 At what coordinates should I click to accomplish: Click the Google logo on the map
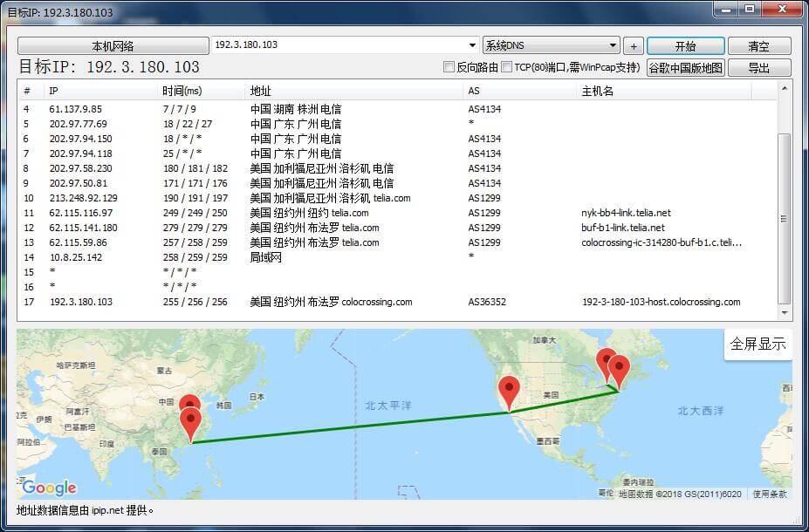coord(48,488)
